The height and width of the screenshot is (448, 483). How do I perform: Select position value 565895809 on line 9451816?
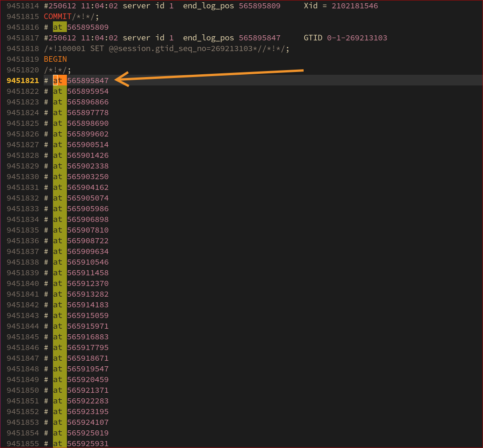[88, 27]
